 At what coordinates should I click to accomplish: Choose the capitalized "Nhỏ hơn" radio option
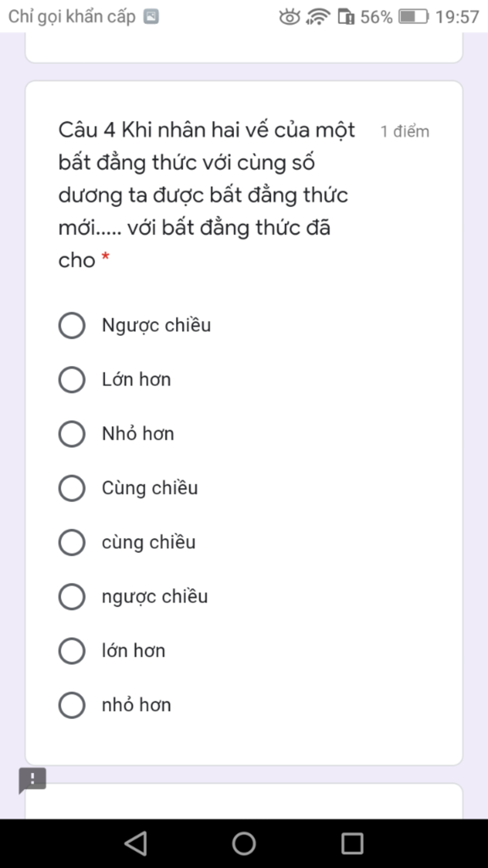[72, 434]
